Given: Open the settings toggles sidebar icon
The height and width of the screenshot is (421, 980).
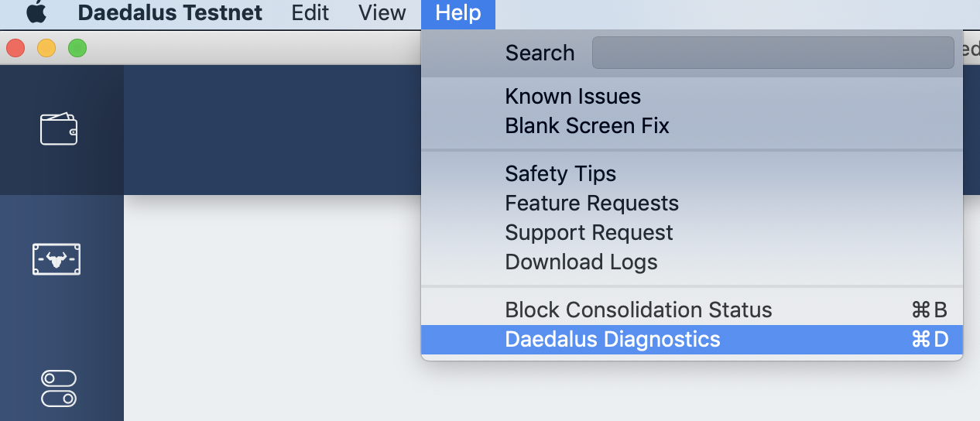Looking at the screenshot, I should 59,388.
